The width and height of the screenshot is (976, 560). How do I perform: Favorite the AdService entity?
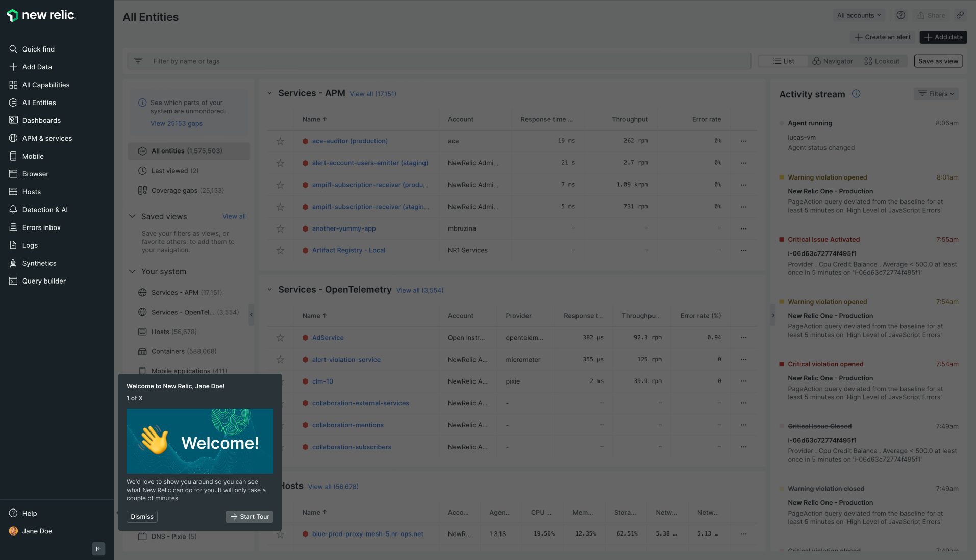click(x=280, y=338)
